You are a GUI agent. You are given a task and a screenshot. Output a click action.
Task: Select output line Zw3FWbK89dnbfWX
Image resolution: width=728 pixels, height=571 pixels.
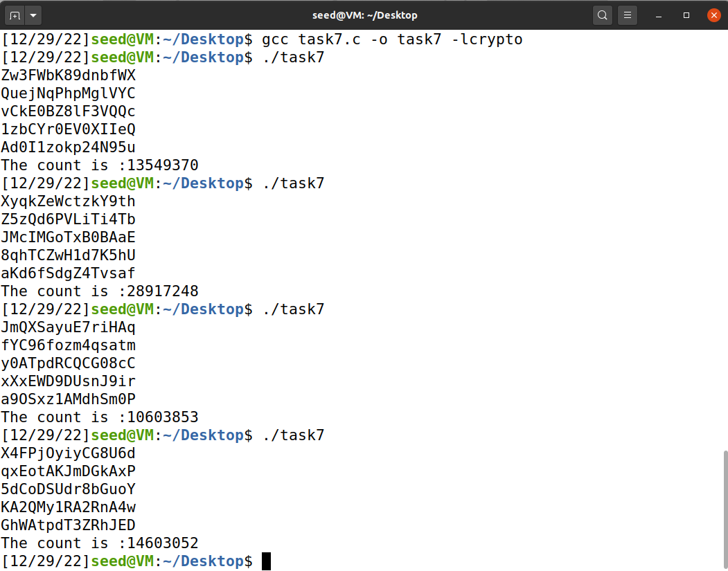(x=69, y=75)
